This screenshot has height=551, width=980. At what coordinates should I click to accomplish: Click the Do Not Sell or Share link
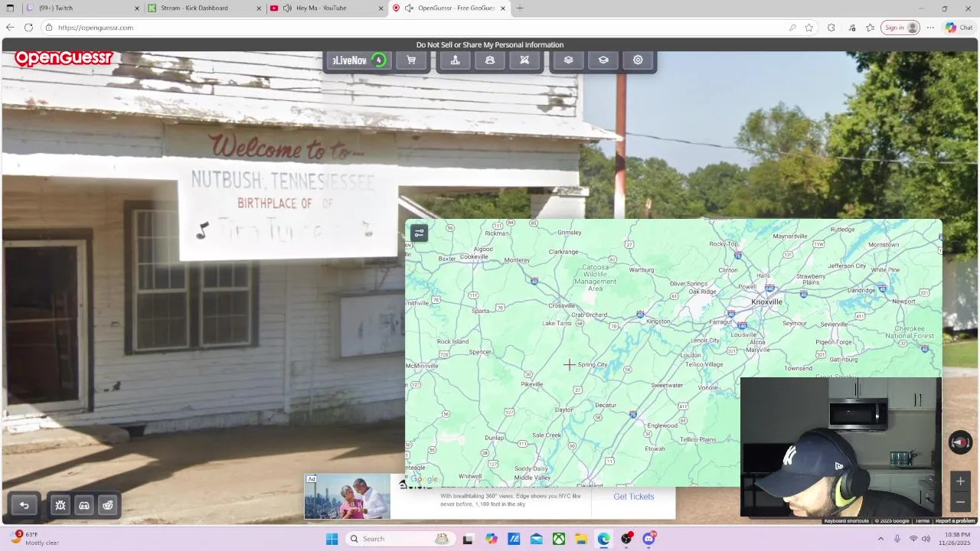[x=490, y=45]
